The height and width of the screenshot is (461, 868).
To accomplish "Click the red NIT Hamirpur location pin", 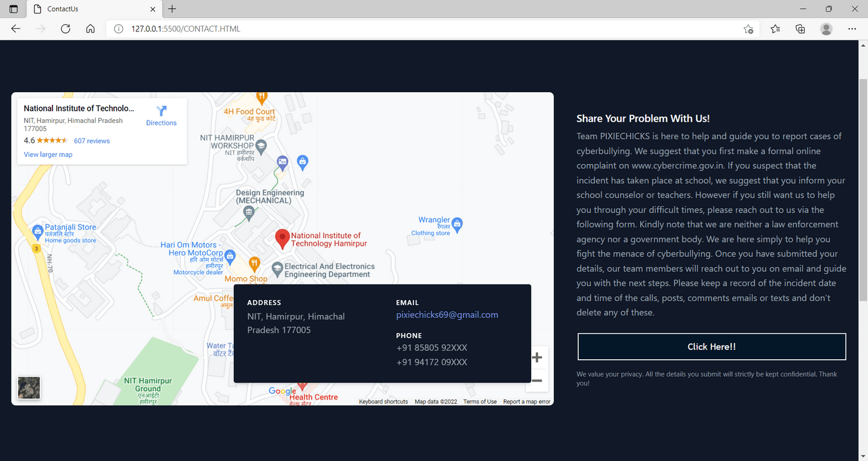I will point(281,239).
